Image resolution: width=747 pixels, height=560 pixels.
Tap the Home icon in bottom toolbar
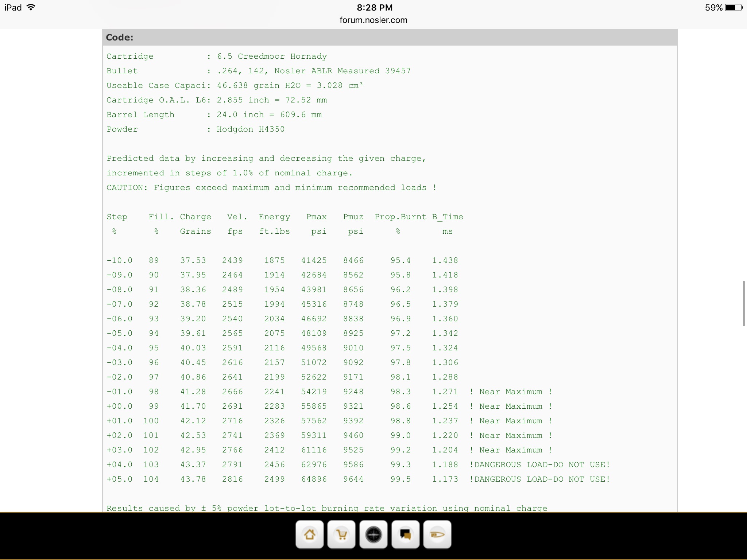[x=309, y=534]
